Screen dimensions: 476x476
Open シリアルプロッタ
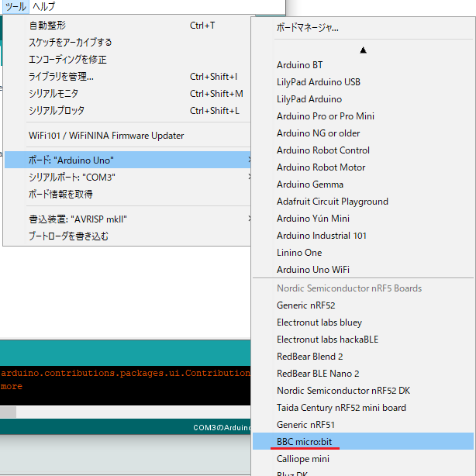(127, 111)
